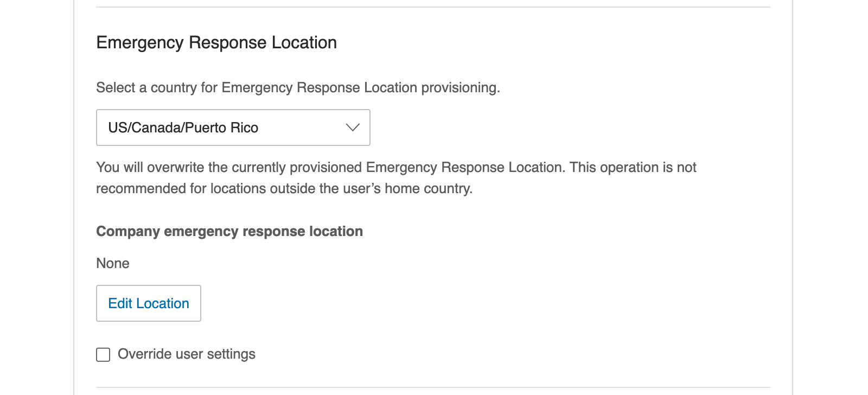Click the chevron arrow in country selector
The image size is (868, 395).
tap(353, 128)
